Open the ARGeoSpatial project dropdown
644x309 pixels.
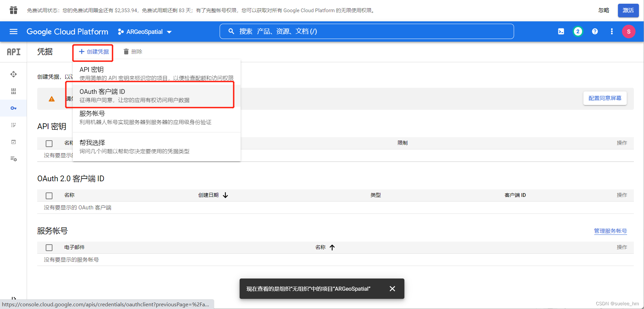point(145,32)
